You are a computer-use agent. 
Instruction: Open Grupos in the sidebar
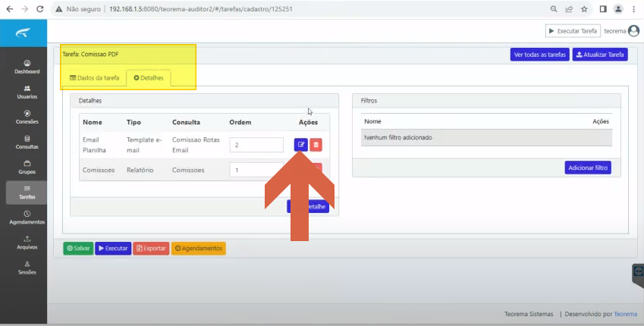coord(27,168)
